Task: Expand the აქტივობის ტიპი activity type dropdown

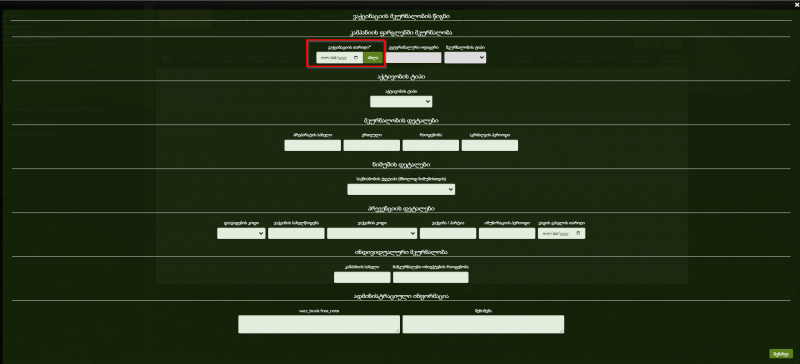Action: coord(401,102)
